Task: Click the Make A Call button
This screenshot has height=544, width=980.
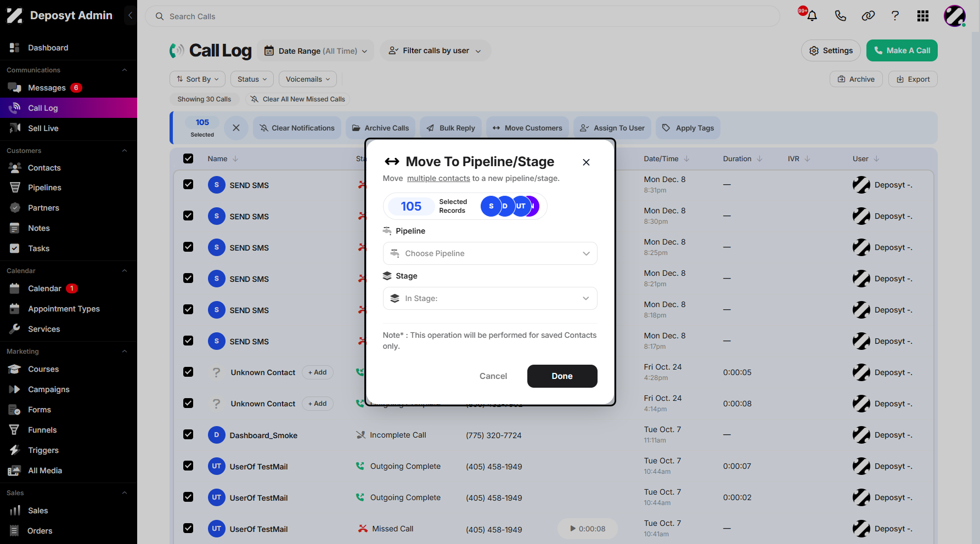Action: 902,50
